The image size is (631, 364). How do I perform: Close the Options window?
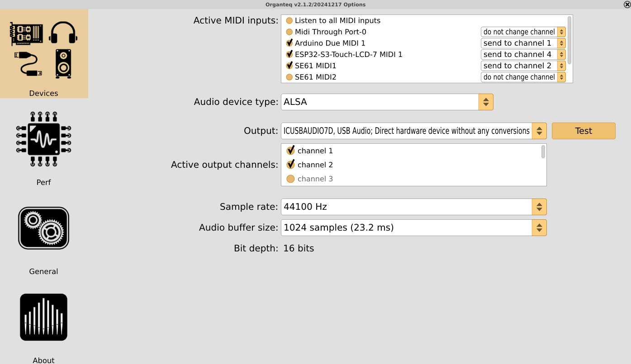(x=626, y=5)
